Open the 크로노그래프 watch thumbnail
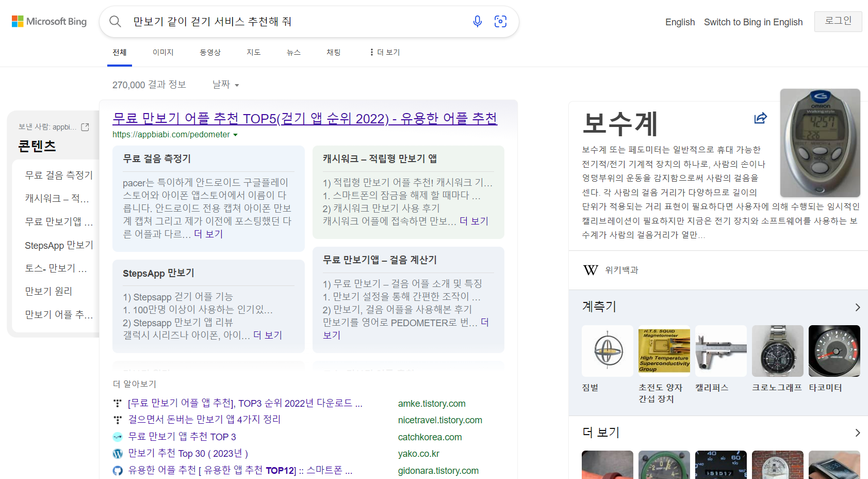The image size is (868, 479). click(777, 351)
